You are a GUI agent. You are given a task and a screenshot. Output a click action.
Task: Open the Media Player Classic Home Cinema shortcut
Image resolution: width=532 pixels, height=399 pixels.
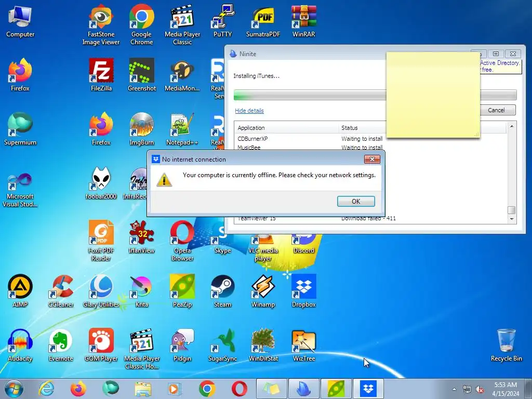(x=141, y=350)
